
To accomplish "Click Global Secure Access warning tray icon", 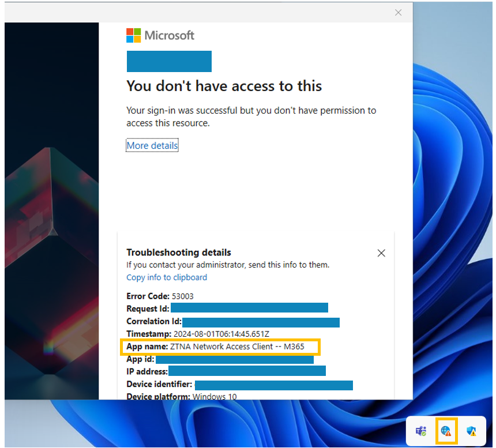I will [446, 431].
